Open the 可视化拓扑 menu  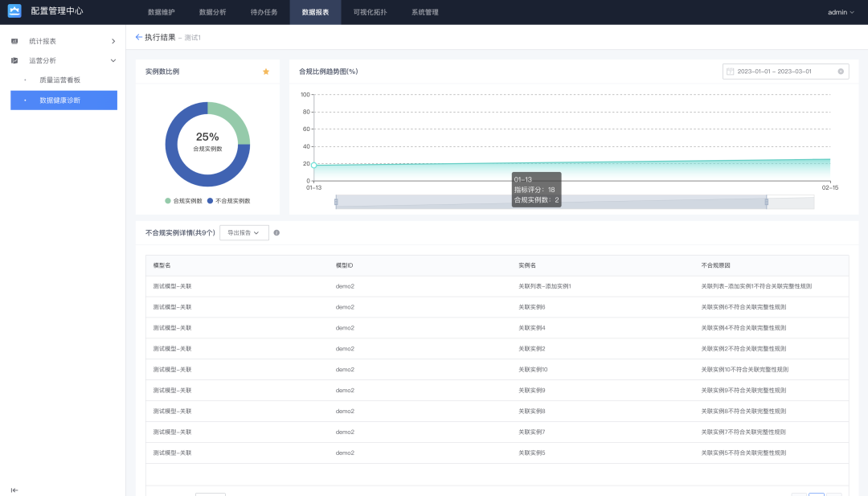tap(371, 12)
